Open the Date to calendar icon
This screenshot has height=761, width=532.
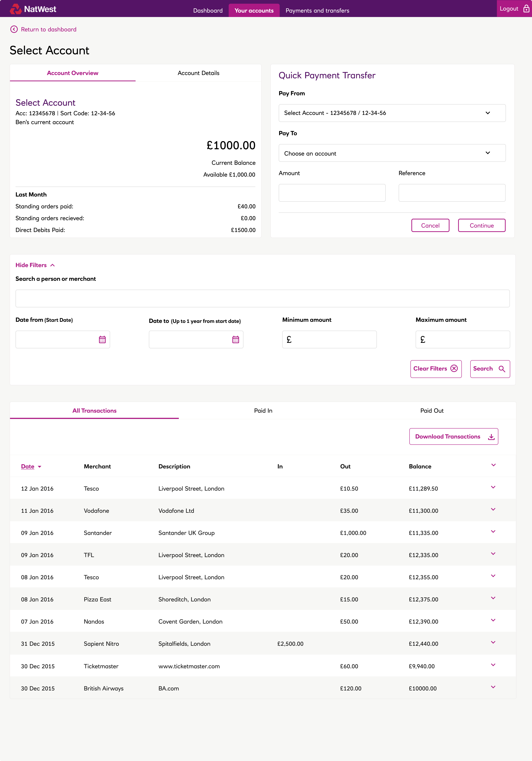(x=236, y=339)
